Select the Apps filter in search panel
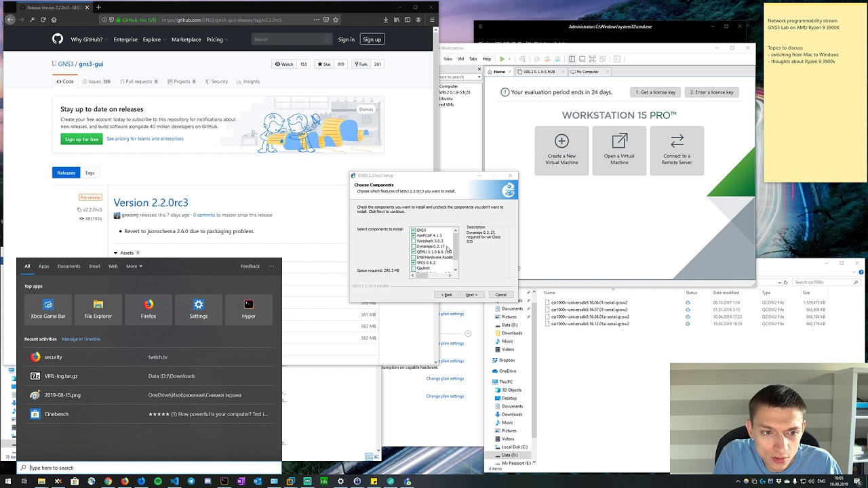The width and height of the screenshot is (868, 488). pyautogui.click(x=43, y=266)
